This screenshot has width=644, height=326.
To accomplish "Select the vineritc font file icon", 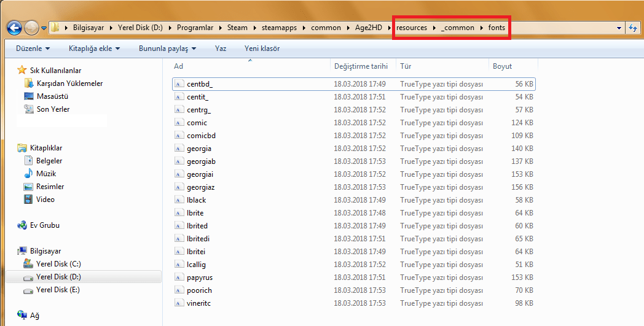I will click(x=179, y=303).
